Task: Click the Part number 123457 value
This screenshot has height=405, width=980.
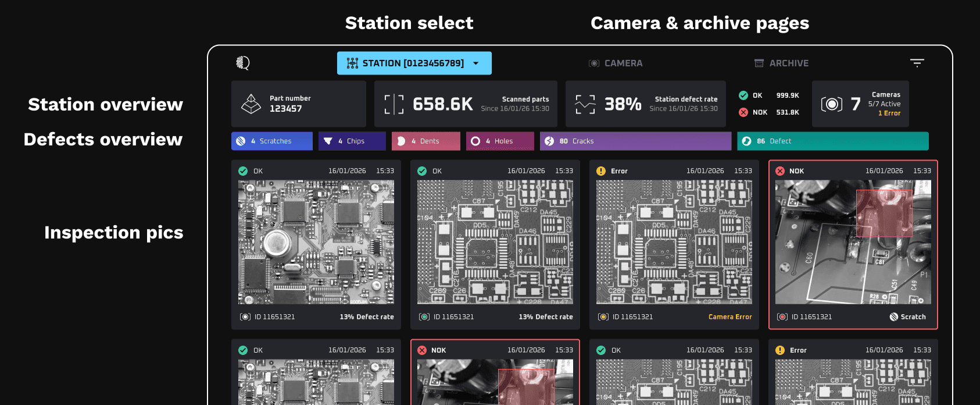Action: pyautogui.click(x=285, y=109)
